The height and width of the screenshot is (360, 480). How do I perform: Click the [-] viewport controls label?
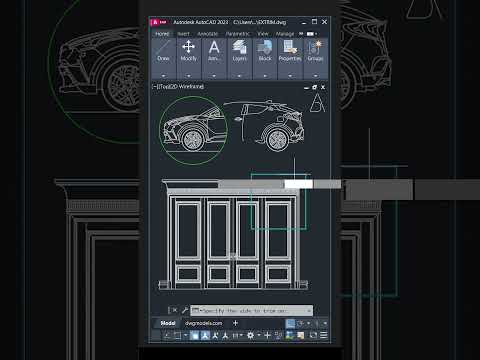click(x=155, y=87)
